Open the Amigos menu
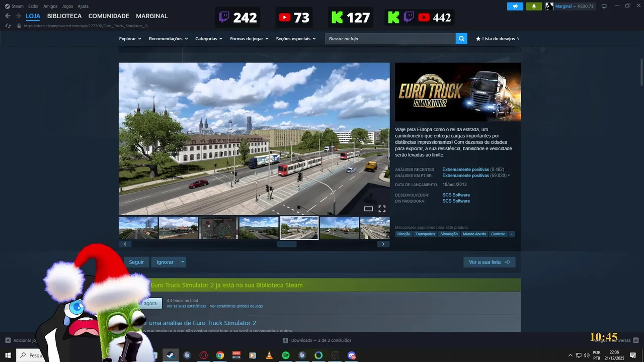Viewport: 644px width, 362px height. click(50, 6)
